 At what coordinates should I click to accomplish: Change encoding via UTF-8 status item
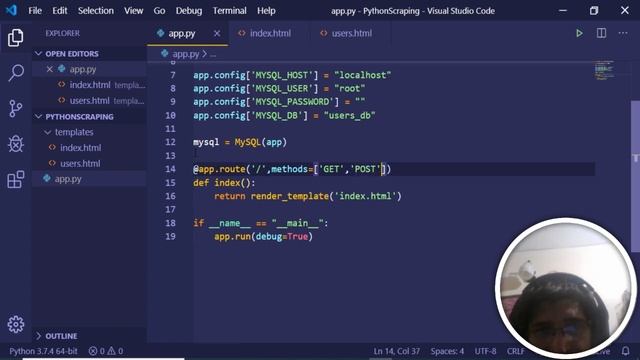click(x=485, y=351)
